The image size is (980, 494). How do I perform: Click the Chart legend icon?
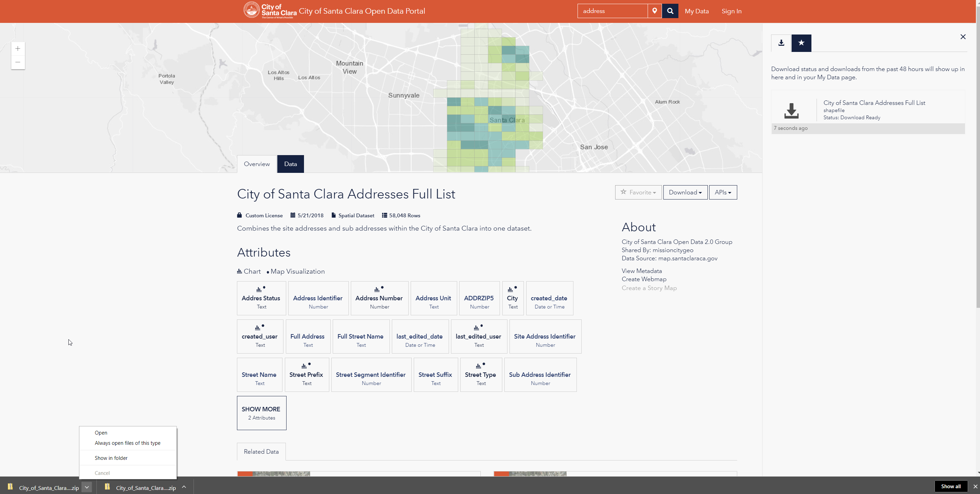(240, 271)
